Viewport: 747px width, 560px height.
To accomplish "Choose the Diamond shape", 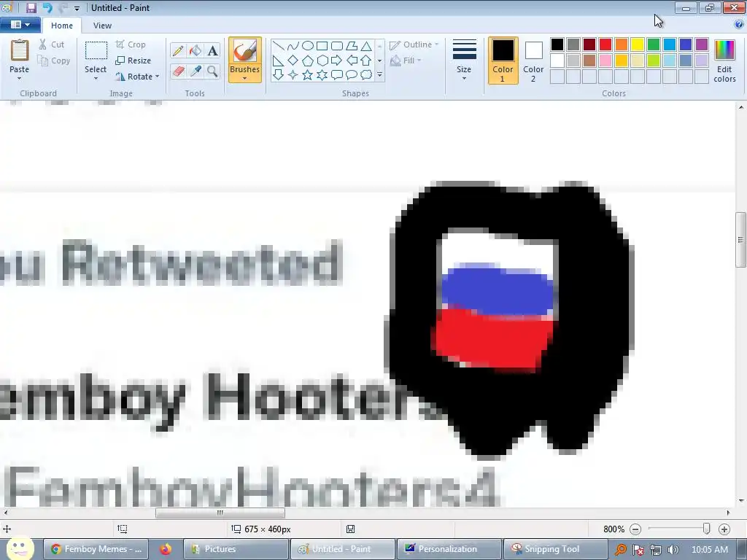I will [293, 61].
